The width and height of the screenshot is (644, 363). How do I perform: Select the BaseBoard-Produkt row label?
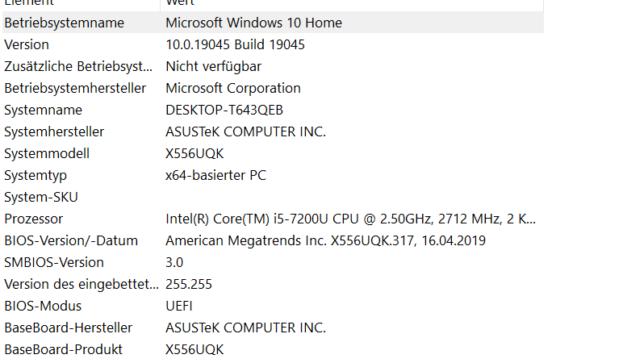tap(64, 349)
